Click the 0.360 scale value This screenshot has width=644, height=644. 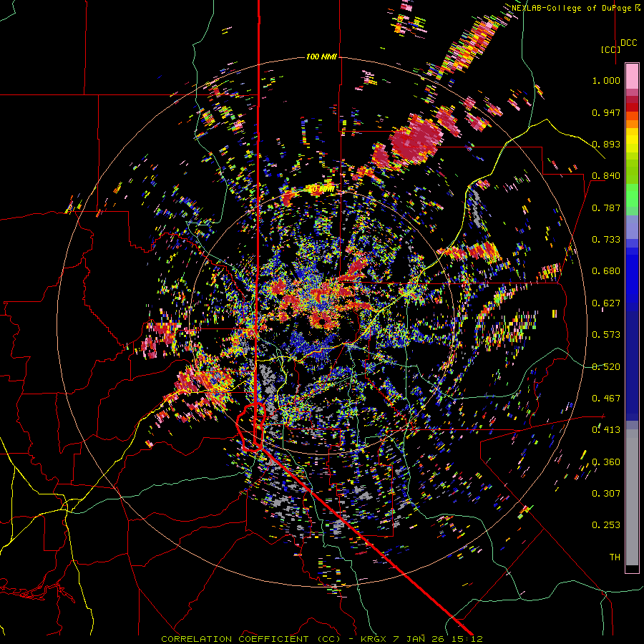pyautogui.click(x=606, y=462)
